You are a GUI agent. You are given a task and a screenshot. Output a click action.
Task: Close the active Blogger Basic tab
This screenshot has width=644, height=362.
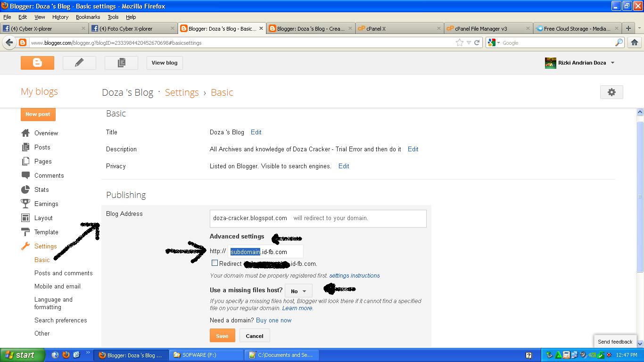pyautogui.click(x=261, y=28)
